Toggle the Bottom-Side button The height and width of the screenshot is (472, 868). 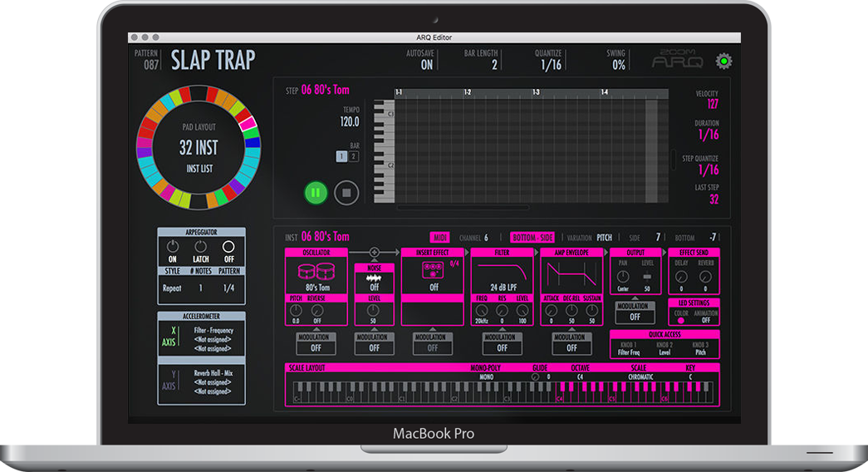coord(532,238)
